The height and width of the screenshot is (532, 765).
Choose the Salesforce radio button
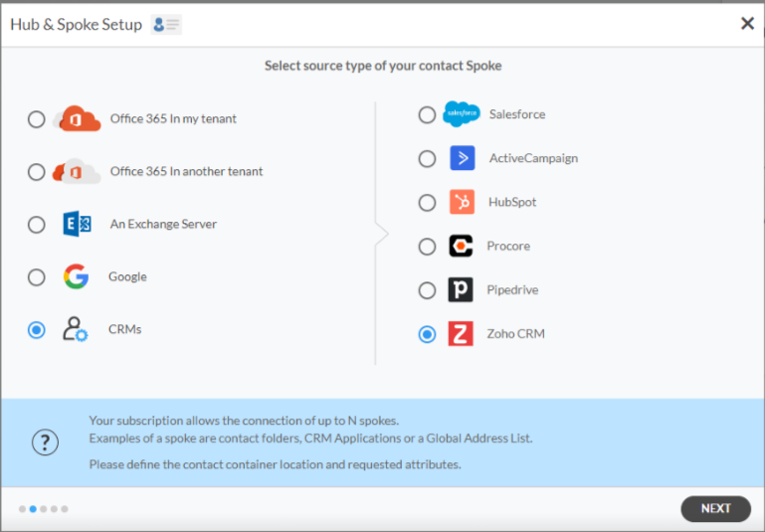pos(427,115)
